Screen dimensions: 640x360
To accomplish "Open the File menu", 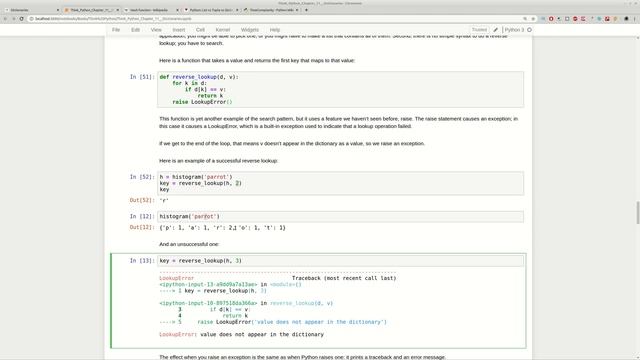I will (x=116, y=30).
